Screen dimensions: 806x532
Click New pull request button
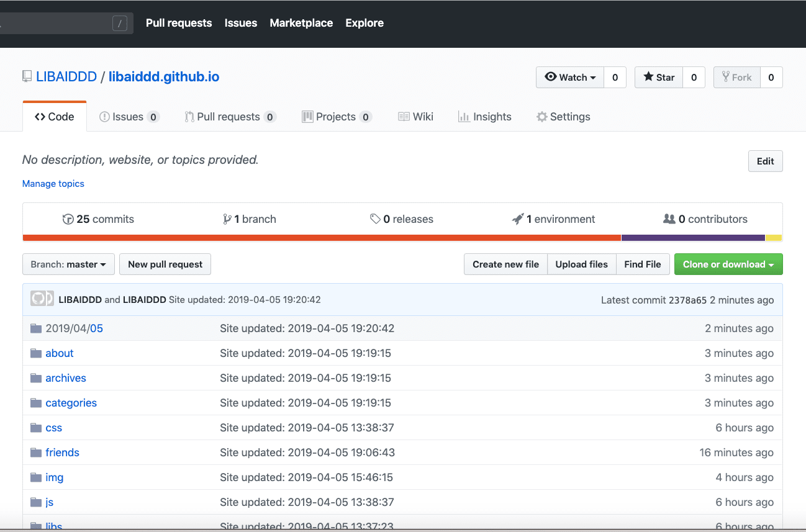pos(165,264)
